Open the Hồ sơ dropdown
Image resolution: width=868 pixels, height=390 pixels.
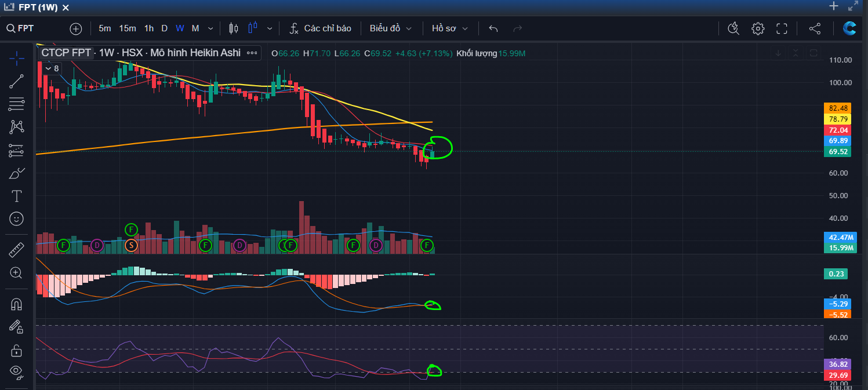coord(450,28)
